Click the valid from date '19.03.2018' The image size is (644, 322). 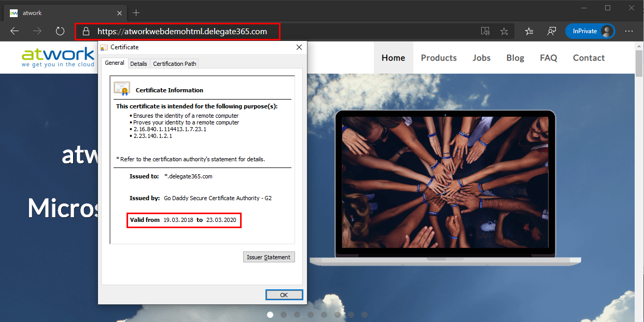coord(178,220)
